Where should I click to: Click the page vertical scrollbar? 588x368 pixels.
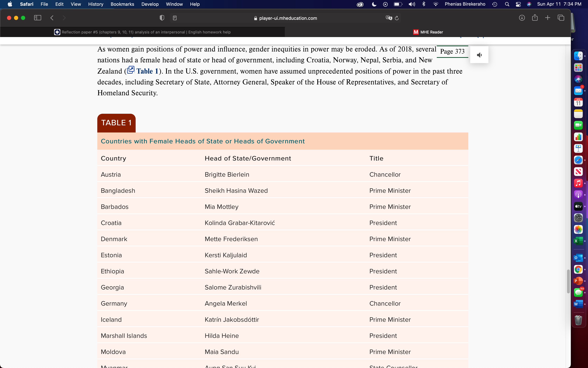point(568,281)
